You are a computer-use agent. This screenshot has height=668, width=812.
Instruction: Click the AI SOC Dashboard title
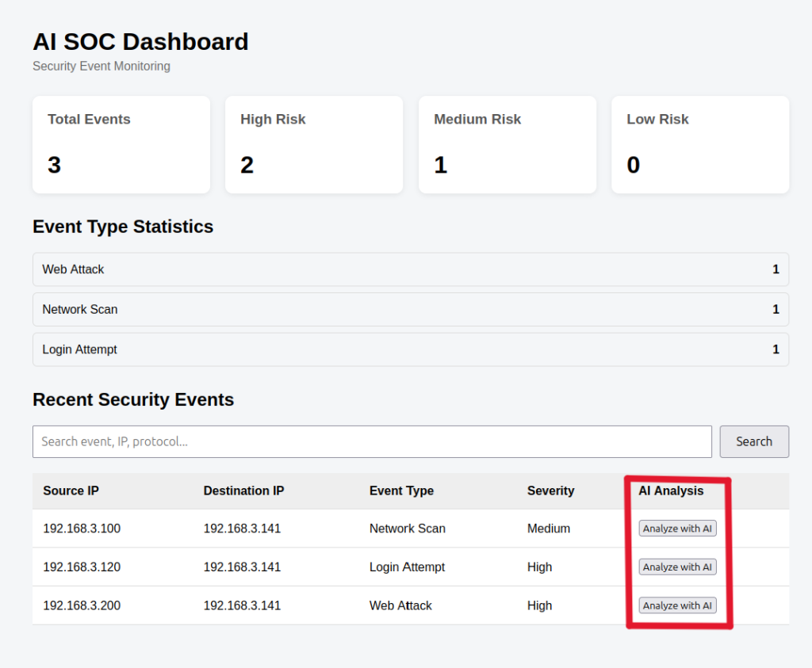[x=141, y=42]
